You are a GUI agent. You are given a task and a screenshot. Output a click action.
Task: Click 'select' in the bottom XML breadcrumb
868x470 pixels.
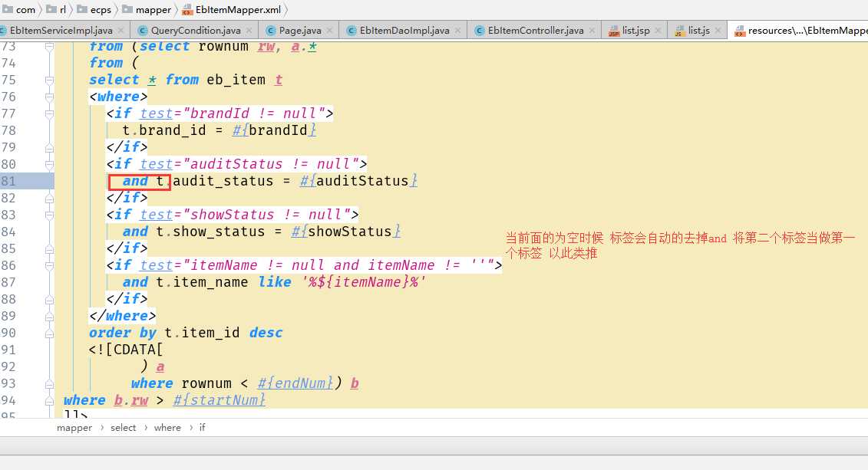tap(123, 428)
